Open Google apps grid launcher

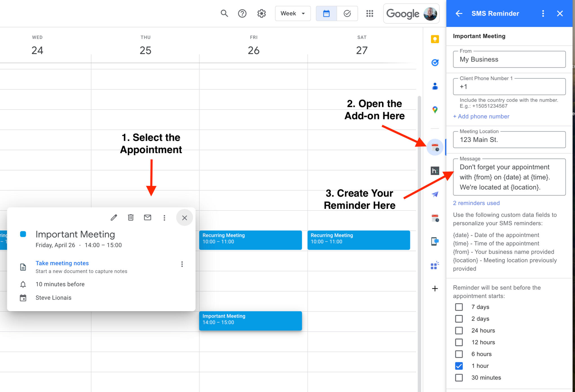click(x=370, y=13)
